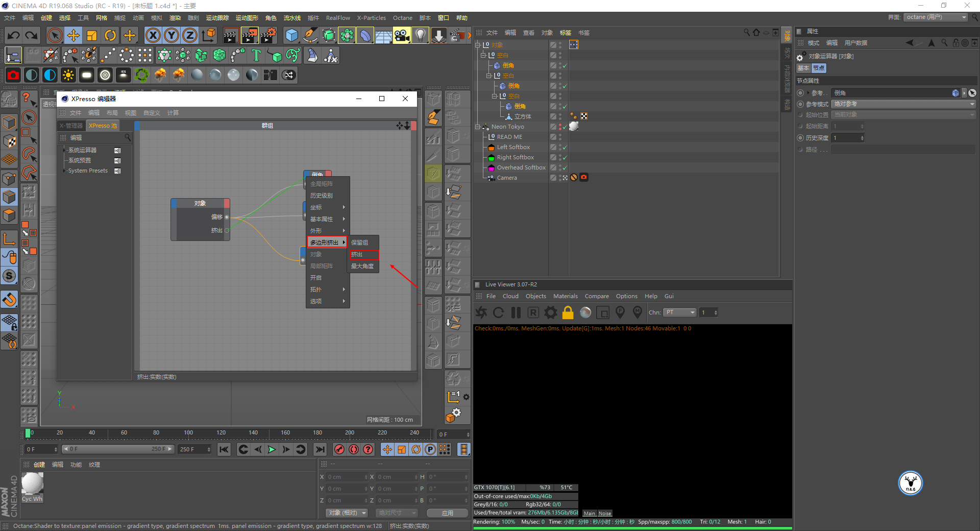Open the Chn PT dropdown
The width and height of the screenshot is (980, 531).
click(680, 312)
